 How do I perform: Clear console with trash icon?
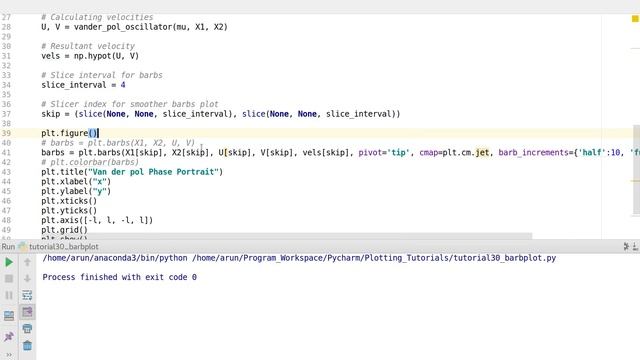click(x=27, y=345)
